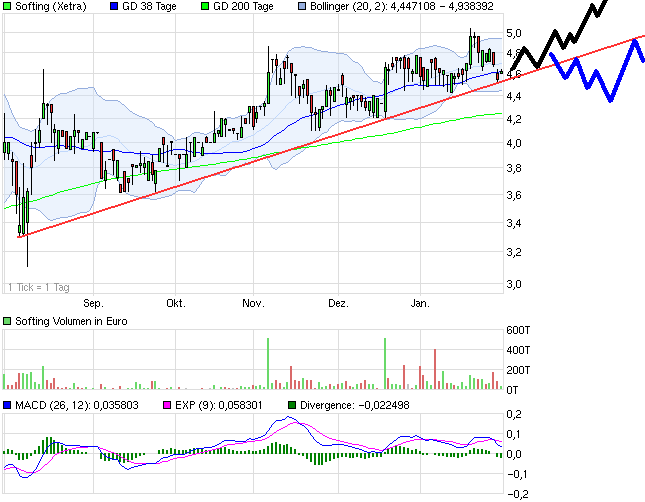Click the 400T volume axis label
The width and height of the screenshot is (645, 502).
[518, 350]
